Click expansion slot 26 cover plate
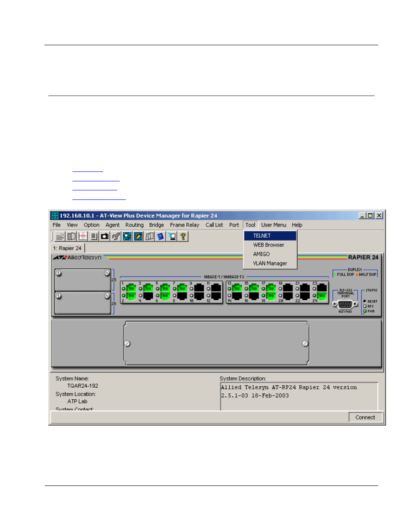Screen dimensions: 411x532 83,303
